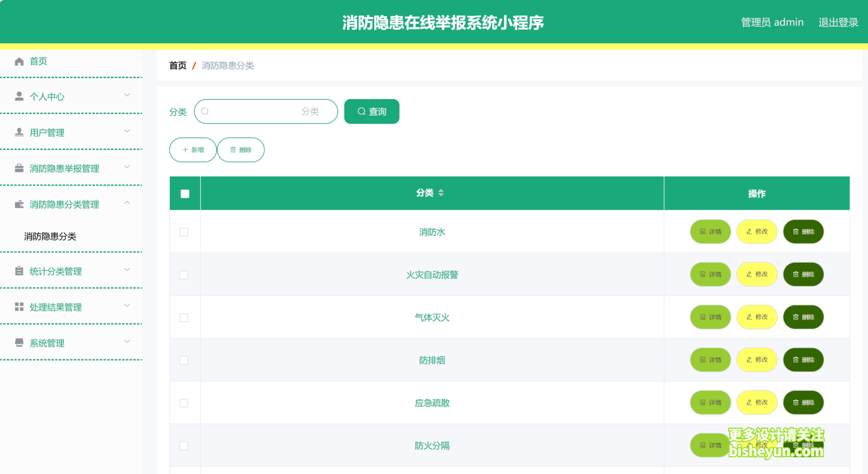Select the checkbox for 防排烟 row
Viewport: 868px width, 474px height.
point(184,359)
